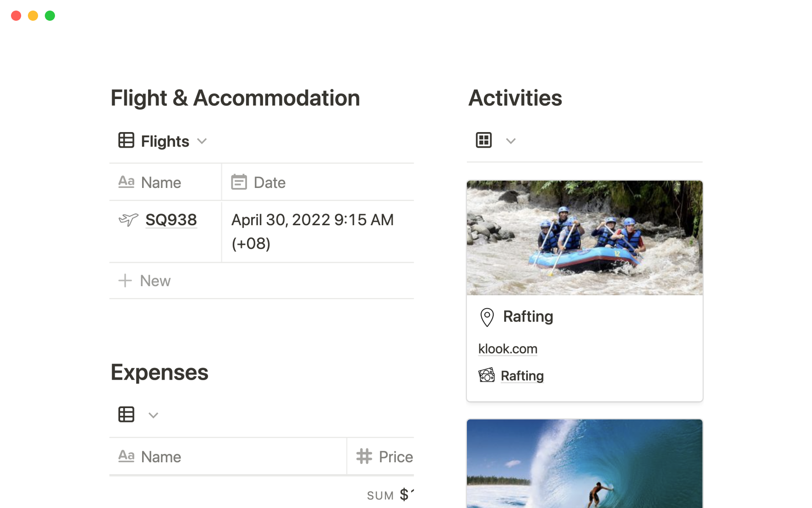Click the airplane icon beside SQ938
Screen dimensions: 812x508
(x=128, y=220)
